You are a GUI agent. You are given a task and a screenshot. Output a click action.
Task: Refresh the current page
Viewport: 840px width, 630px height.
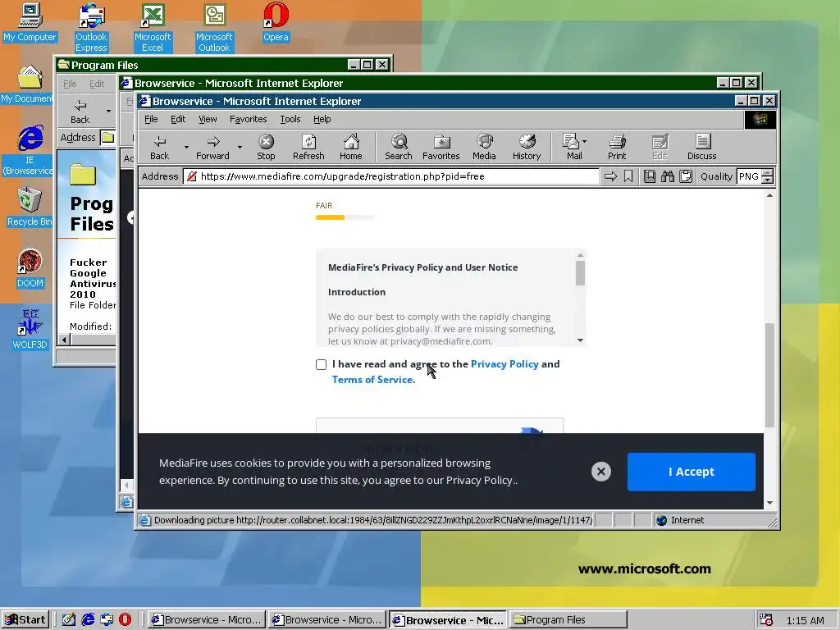[308, 147]
